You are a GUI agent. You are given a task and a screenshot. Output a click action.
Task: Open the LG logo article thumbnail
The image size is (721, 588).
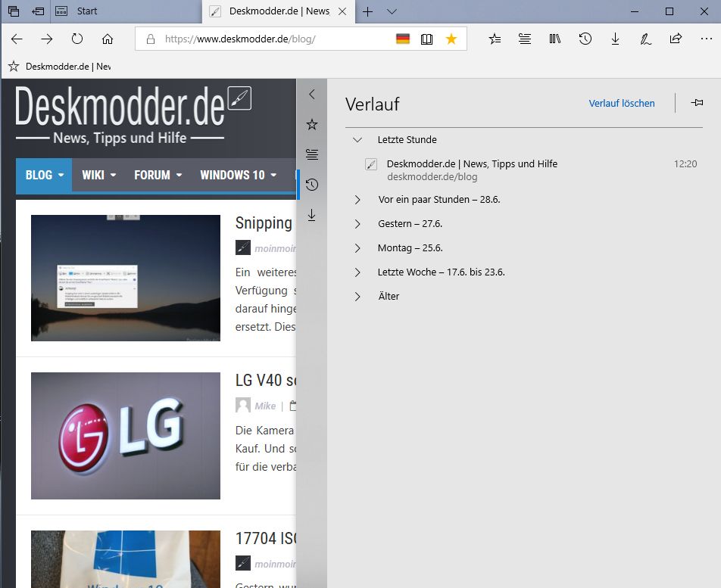pyautogui.click(x=126, y=435)
